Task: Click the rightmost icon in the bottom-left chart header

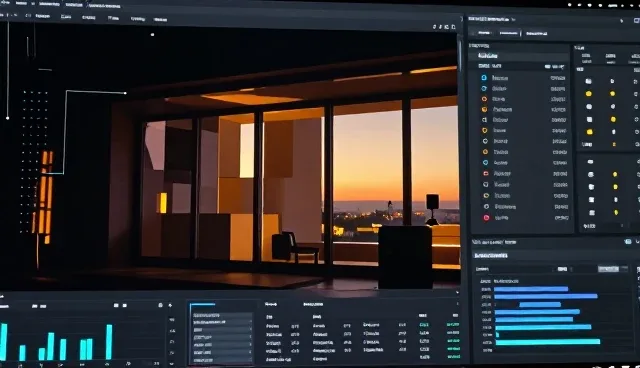Action: (x=170, y=305)
